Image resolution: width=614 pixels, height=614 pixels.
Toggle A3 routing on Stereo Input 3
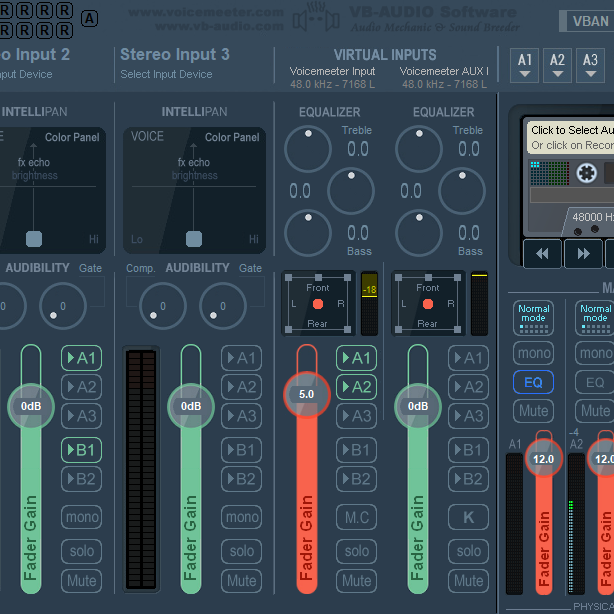coord(242,416)
